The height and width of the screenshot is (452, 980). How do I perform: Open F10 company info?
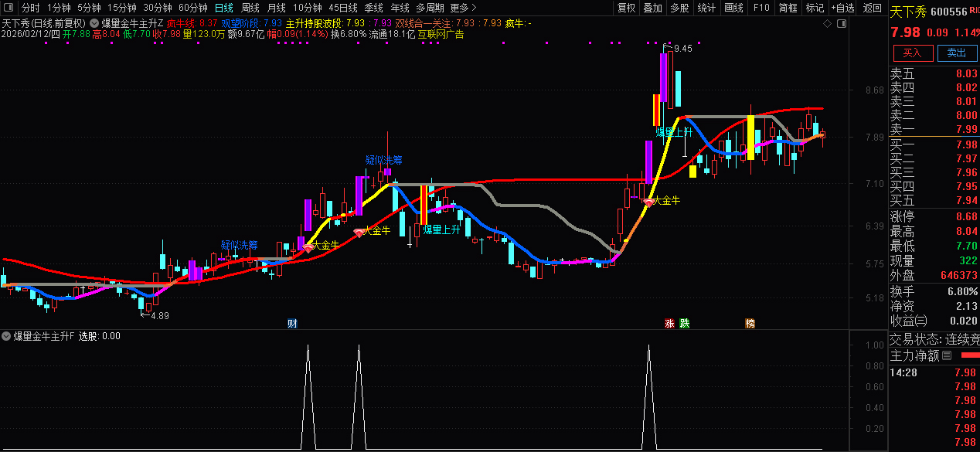pos(761,8)
